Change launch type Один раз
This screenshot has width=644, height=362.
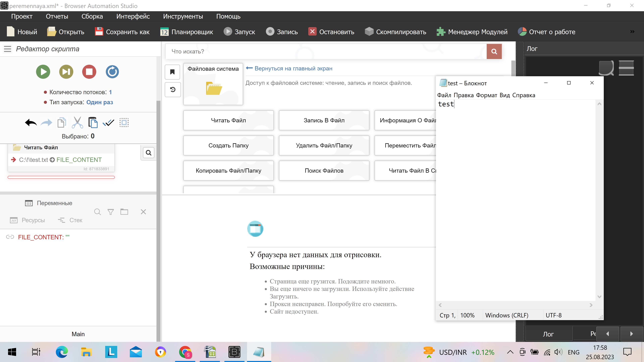(x=99, y=102)
